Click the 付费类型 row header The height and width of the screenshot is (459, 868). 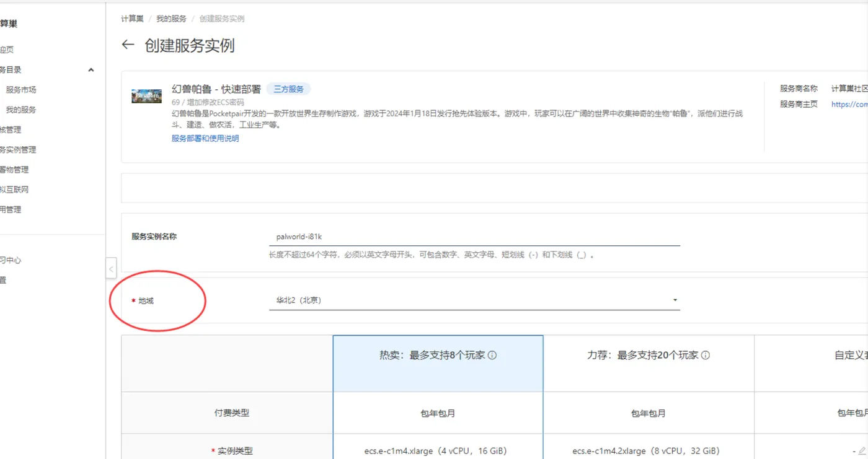[x=232, y=413]
